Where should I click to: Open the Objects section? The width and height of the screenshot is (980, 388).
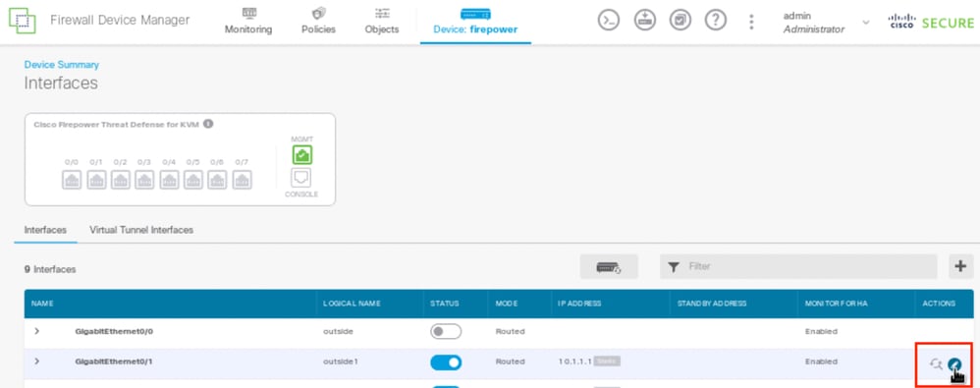pos(382,22)
